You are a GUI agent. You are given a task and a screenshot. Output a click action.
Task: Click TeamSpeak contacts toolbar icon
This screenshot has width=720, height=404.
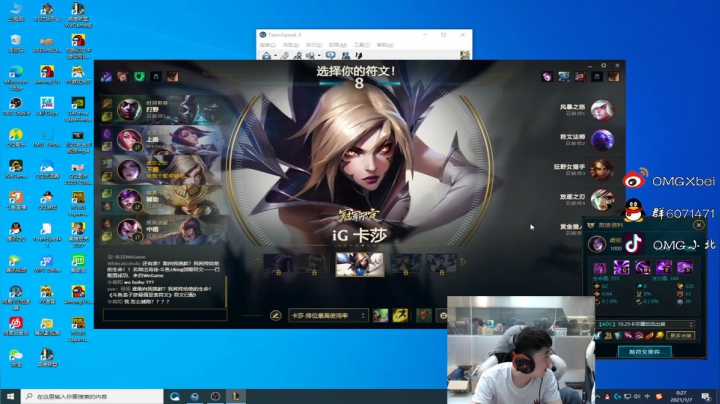(346, 56)
